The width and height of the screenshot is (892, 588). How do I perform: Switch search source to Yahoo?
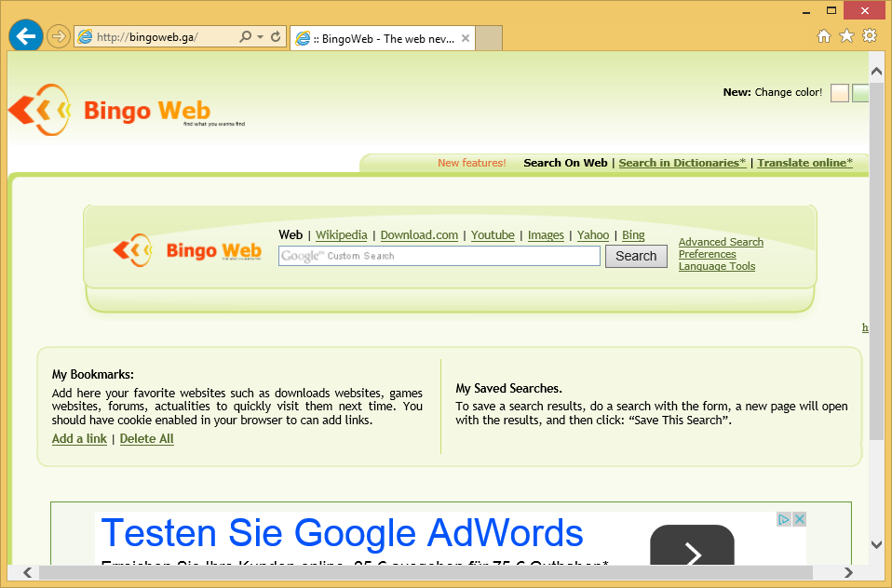pos(593,234)
